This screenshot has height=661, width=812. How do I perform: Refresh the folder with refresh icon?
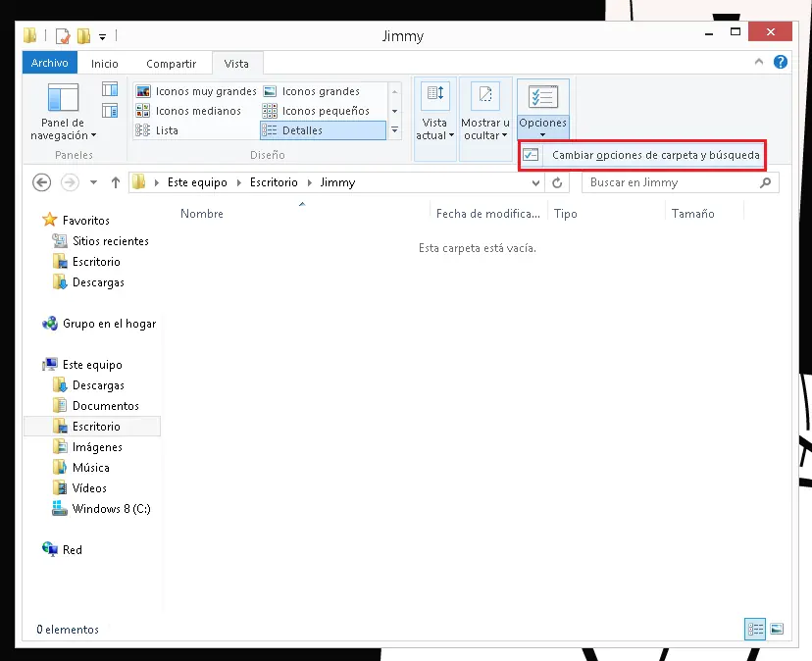tap(557, 182)
